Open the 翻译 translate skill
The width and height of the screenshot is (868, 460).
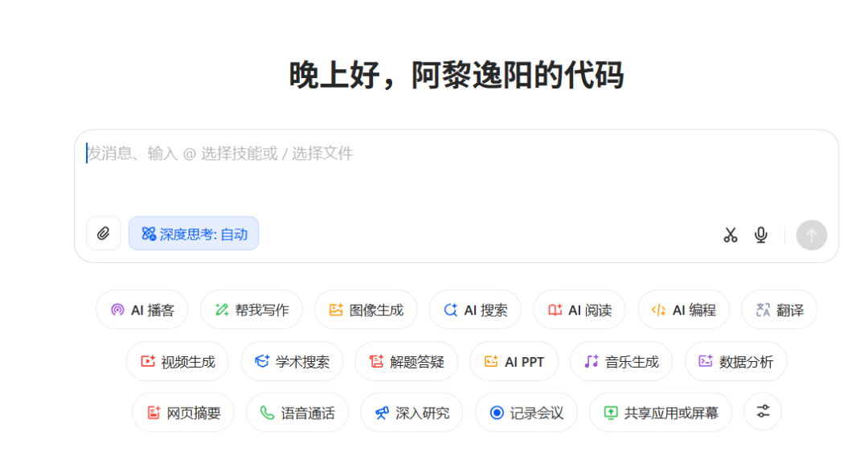[x=780, y=310]
